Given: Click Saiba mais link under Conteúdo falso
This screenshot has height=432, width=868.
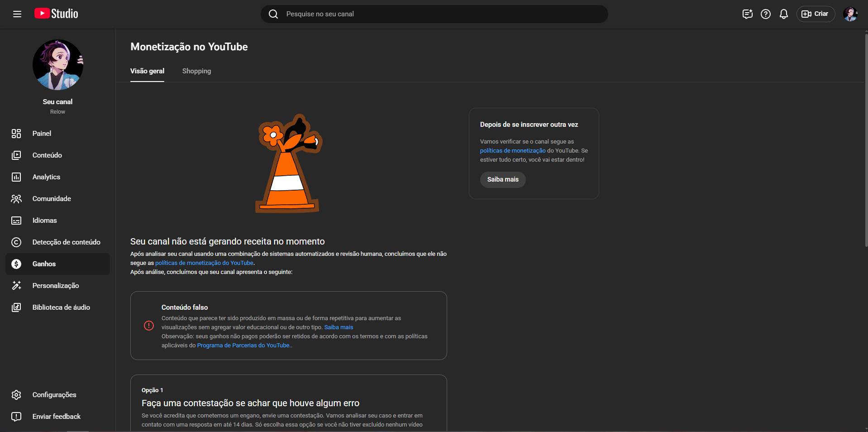Looking at the screenshot, I should pyautogui.click(x=339, y=327).
